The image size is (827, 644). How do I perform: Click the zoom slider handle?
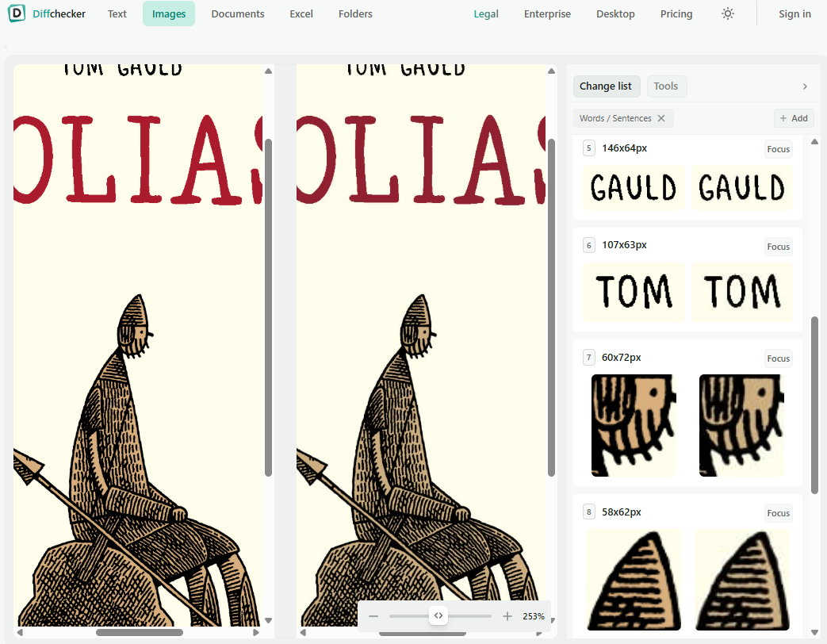tap(438, 615)
